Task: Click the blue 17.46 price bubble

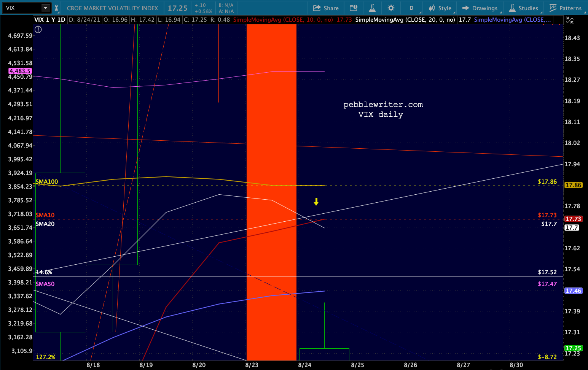Action: click(x=573, y=291)
